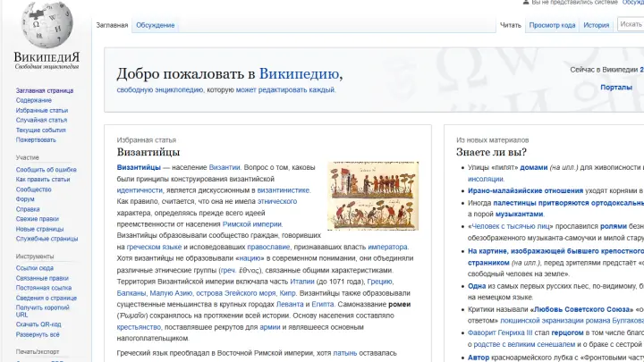644x362 pixels.
Task: Open Связанные правки link
Action: pyautogui.click(x=42, y=278)
